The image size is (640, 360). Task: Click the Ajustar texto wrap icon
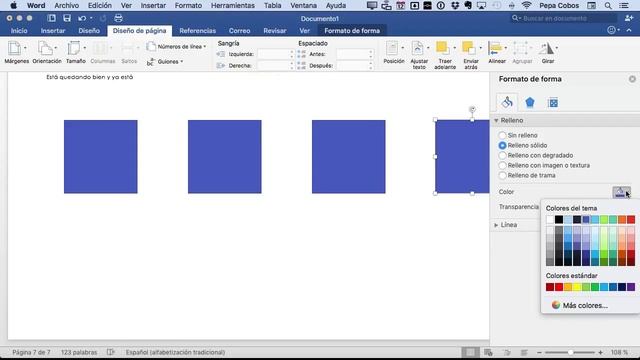point(417,49)
